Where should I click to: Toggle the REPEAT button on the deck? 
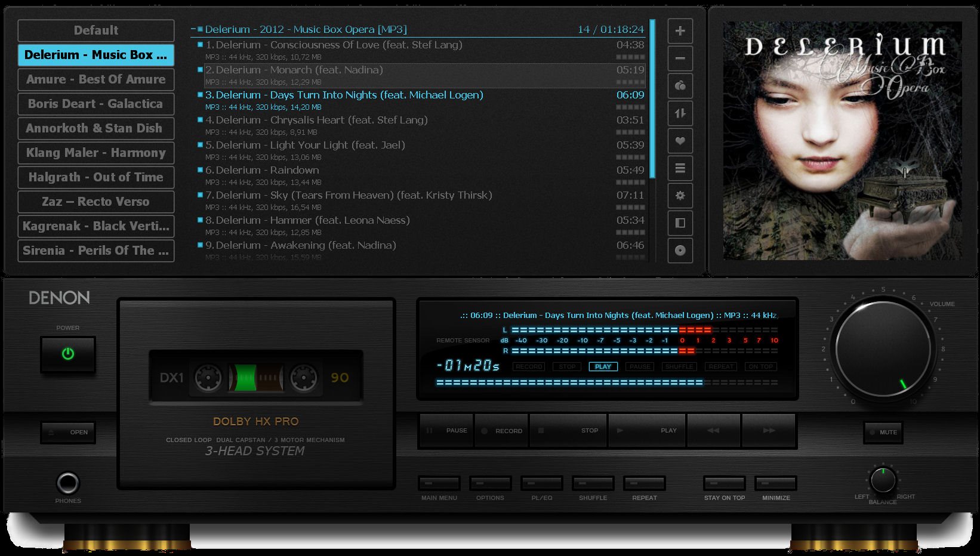tap(644, 483)
